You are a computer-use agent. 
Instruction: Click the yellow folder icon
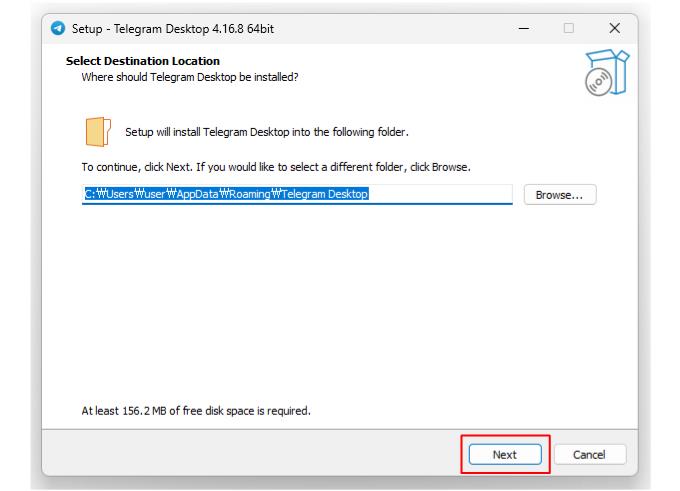tap(98, 131)
